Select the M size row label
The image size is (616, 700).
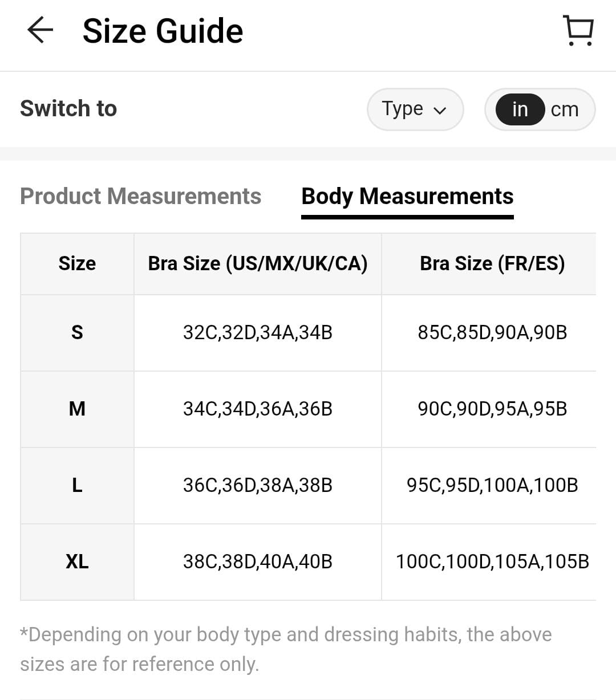77,409
